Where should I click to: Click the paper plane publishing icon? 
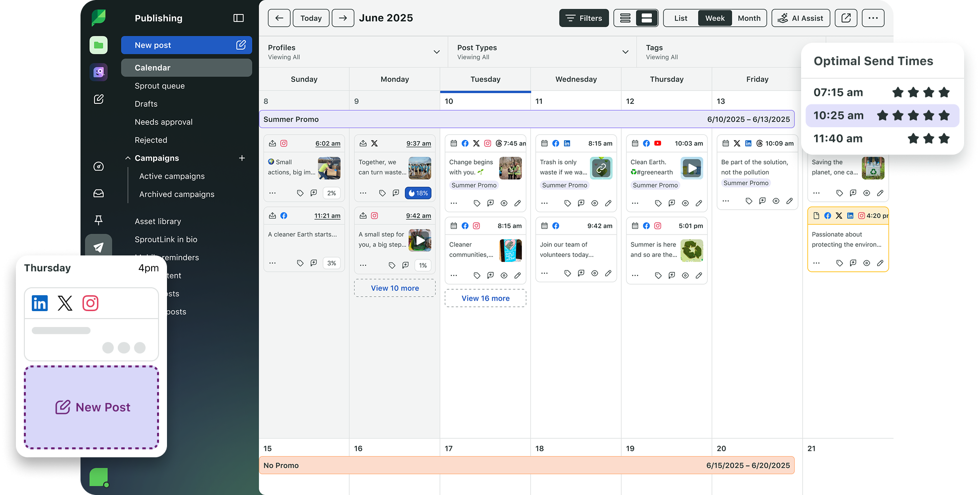(x=98, y=246)
